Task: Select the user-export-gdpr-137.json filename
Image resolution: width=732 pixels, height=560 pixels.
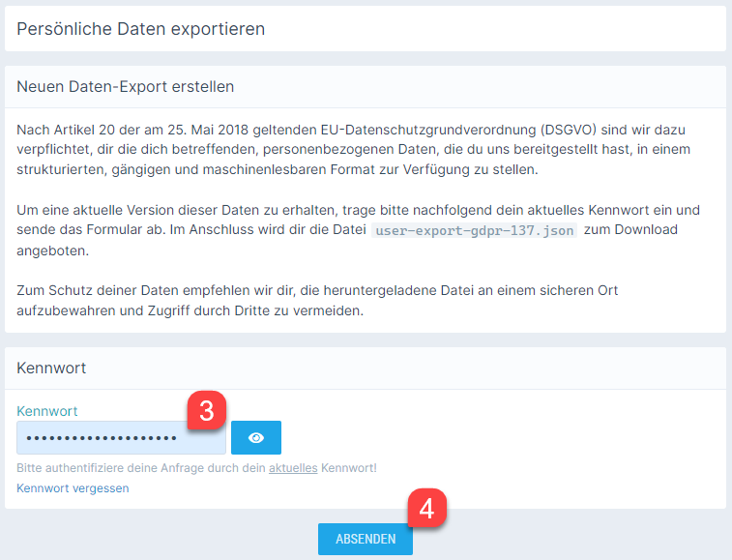Action: tap(475, 231)
